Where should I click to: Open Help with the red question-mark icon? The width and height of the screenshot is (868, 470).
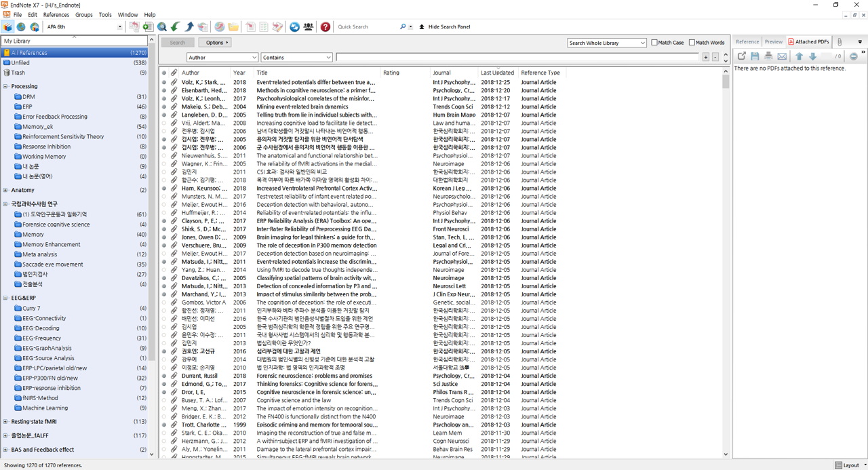[325, 27]
